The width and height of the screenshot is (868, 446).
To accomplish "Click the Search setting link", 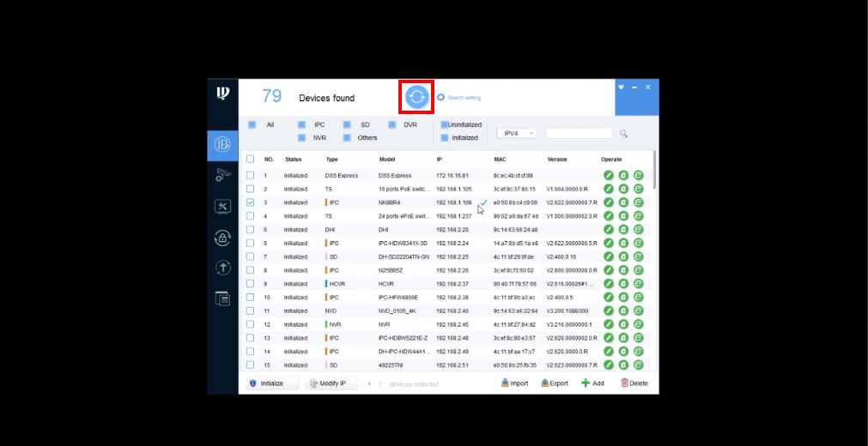I will click(x=464, y=98).
